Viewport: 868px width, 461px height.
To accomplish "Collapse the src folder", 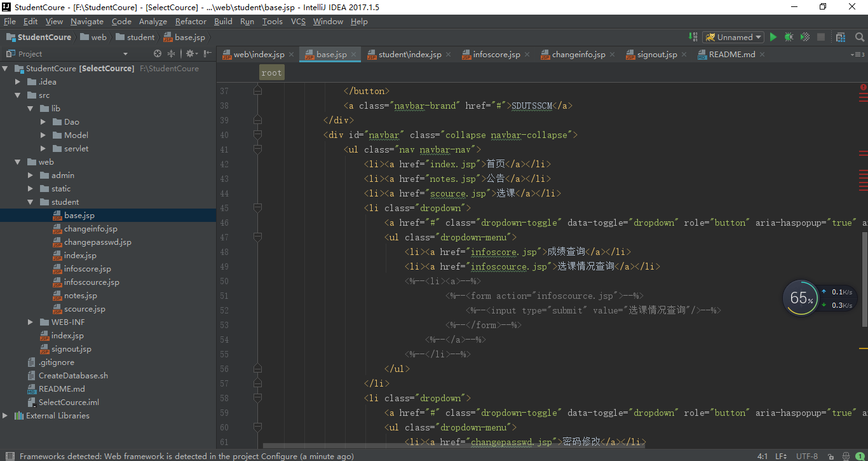I will click(18, 95).
